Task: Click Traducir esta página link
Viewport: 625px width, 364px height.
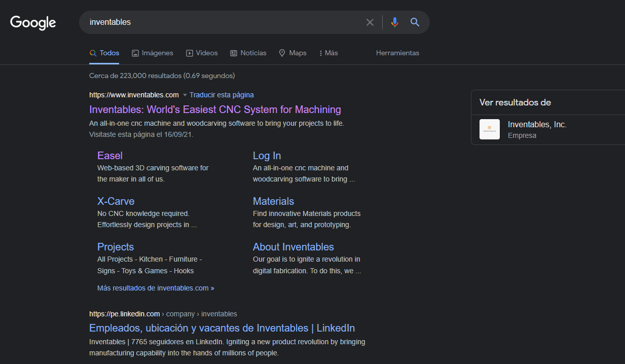Action: [x=222, y=95]
